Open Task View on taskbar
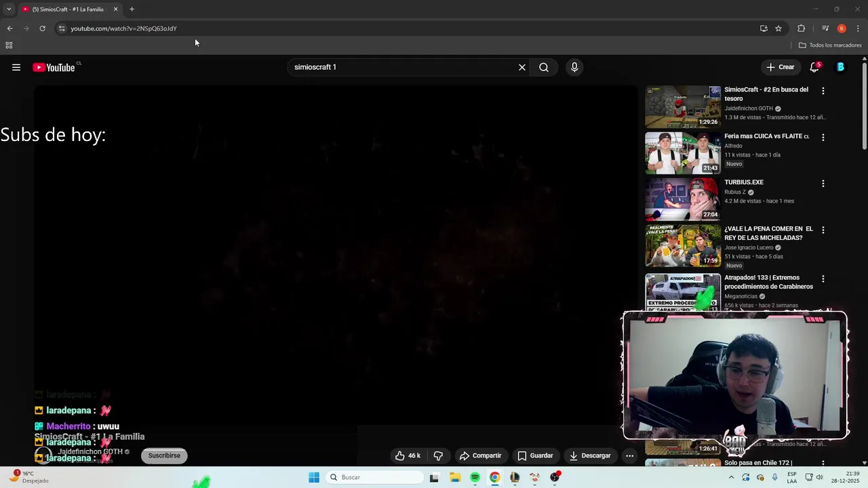 pos(434,477)
